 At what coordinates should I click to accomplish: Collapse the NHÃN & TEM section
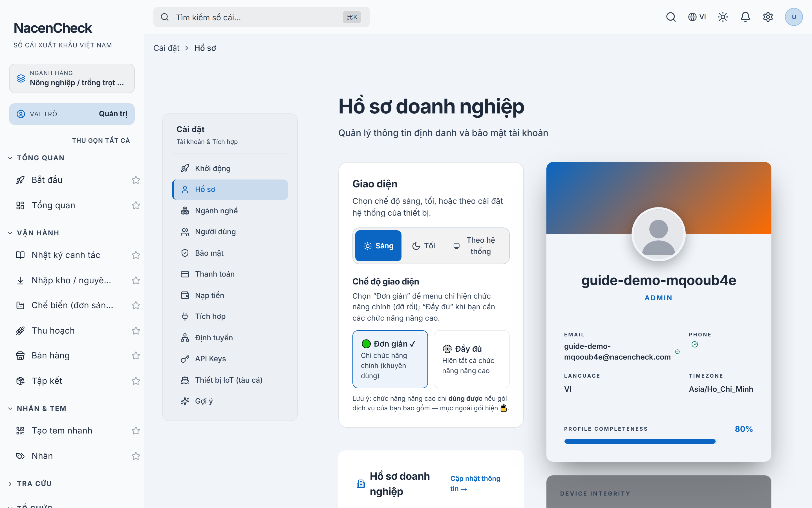[37, 409]
